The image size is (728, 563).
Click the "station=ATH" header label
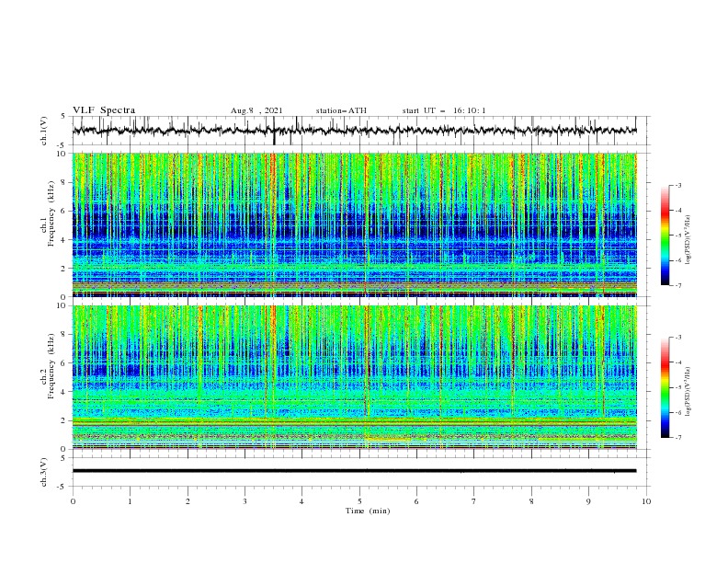[x=341, y=110]
